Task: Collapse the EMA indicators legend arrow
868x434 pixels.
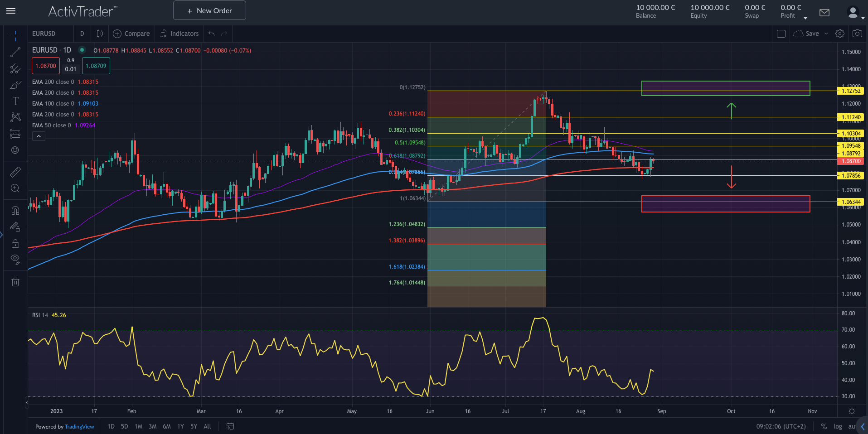Action: [39, 136]
